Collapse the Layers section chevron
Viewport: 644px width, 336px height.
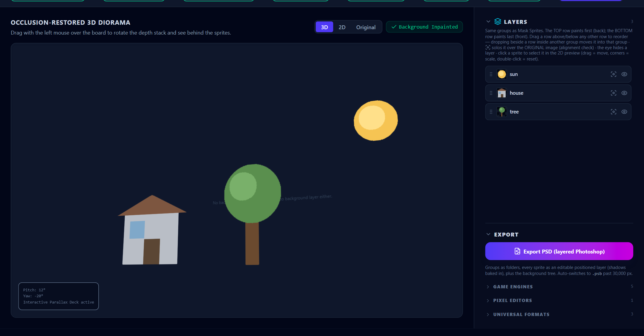pos(488,21)
